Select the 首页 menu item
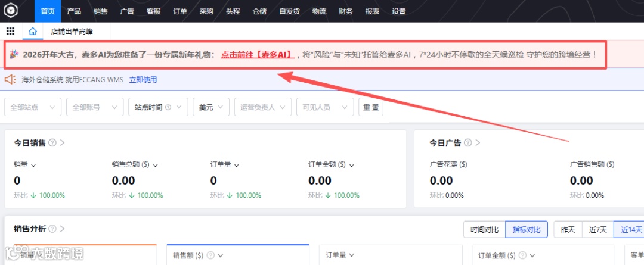644x265 pixels. [x=48, y=11]
